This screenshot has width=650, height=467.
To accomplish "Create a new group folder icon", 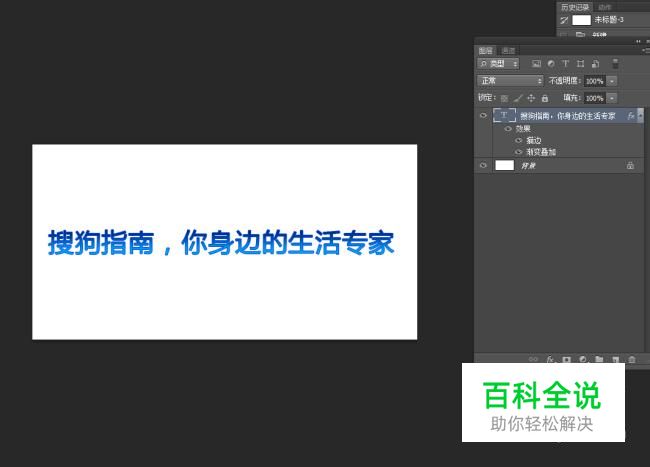I will point(599,359).
